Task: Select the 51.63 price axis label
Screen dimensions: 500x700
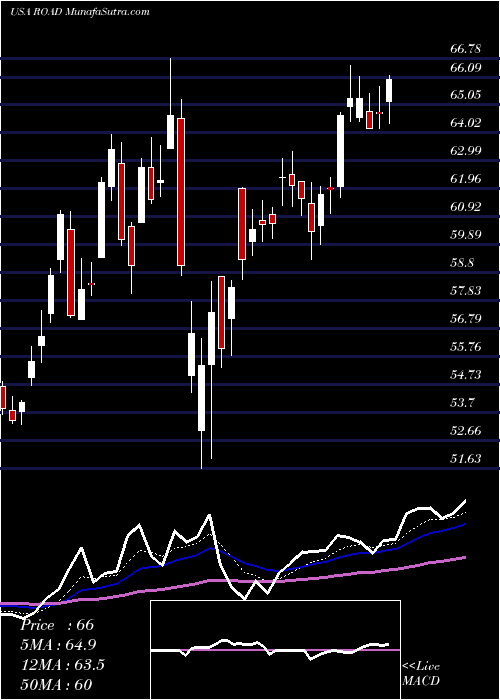Action: pos(466,459)
